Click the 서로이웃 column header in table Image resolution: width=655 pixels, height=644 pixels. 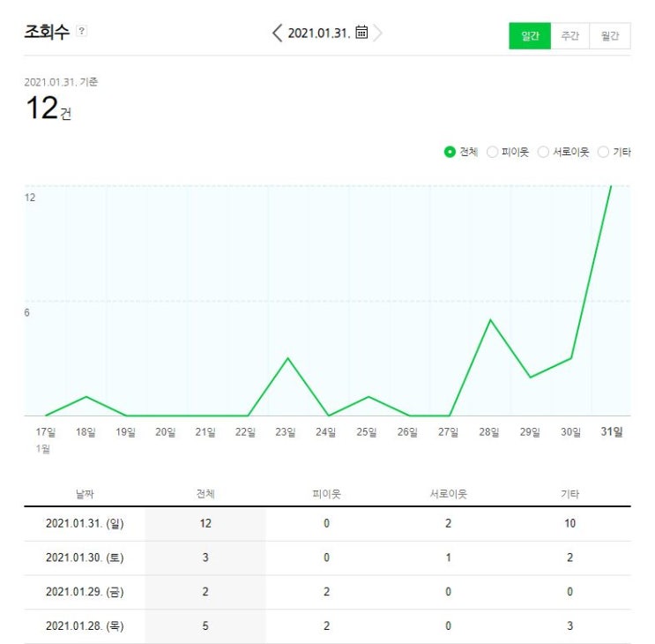[448, 494]
